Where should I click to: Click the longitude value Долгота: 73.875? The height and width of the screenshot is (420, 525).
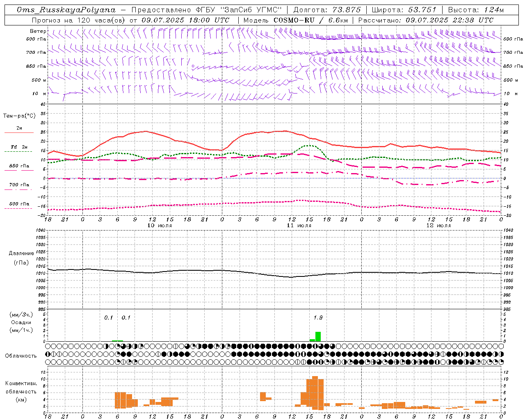click(327, 10)
